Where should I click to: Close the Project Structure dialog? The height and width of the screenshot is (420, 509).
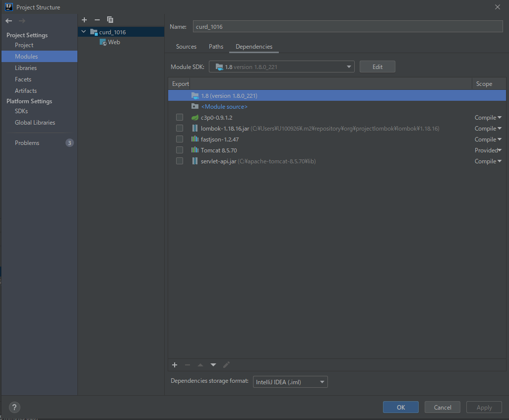pyautogui.click(x=497, y=7)
